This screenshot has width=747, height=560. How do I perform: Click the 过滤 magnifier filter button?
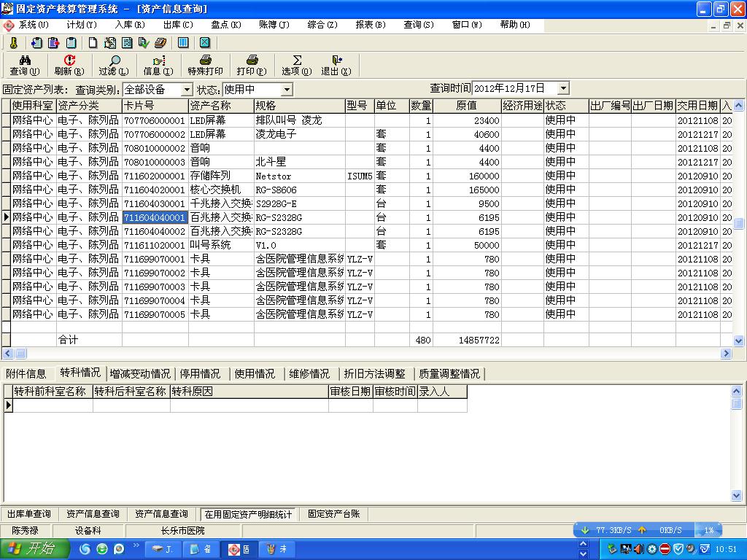(114, 65)
